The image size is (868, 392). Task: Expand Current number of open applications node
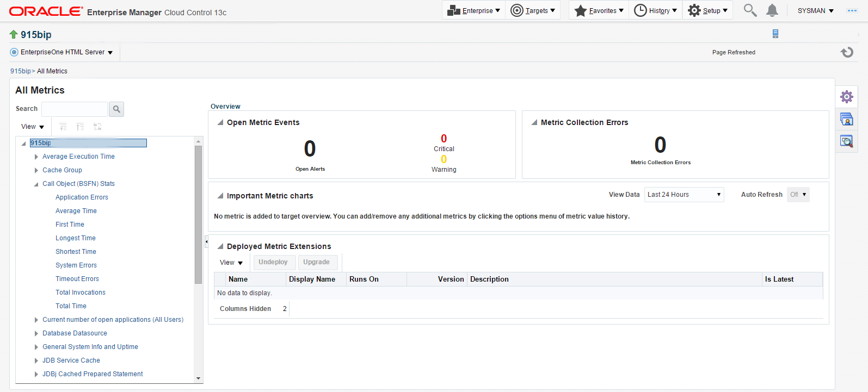click(x=36, y=320)
